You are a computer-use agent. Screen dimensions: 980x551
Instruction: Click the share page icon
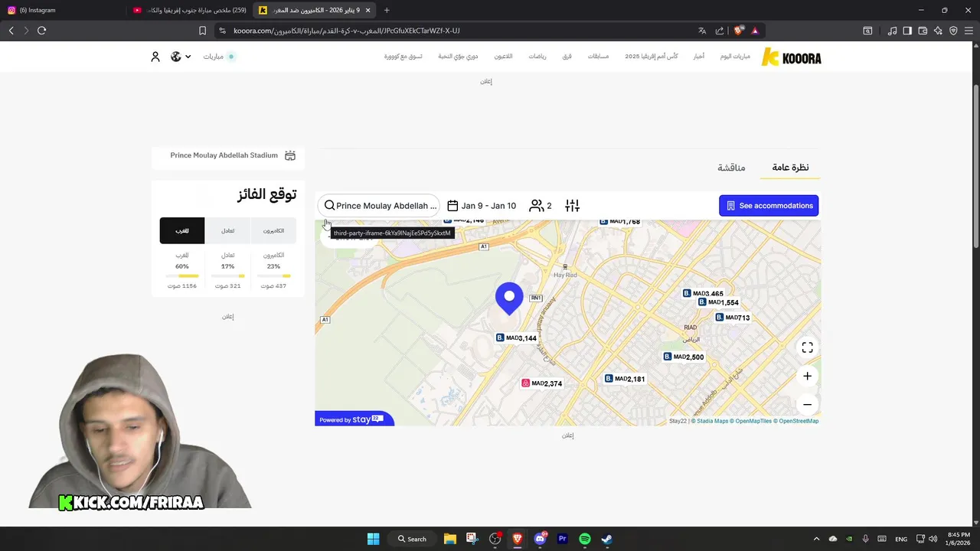coord(720,31)
